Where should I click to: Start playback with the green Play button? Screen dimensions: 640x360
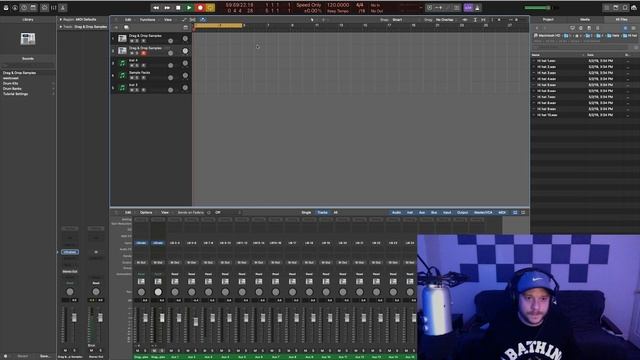[189, 8]
